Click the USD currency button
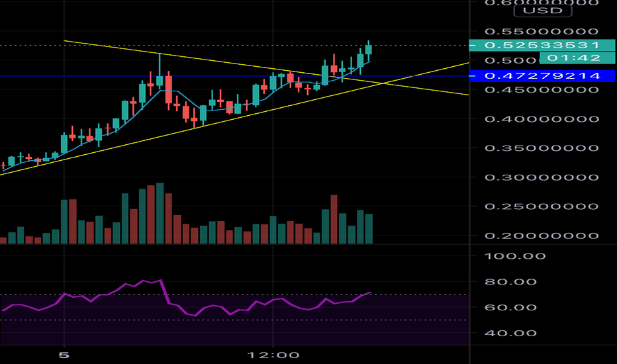Screen dimensions: 617x364 [543, 11]
